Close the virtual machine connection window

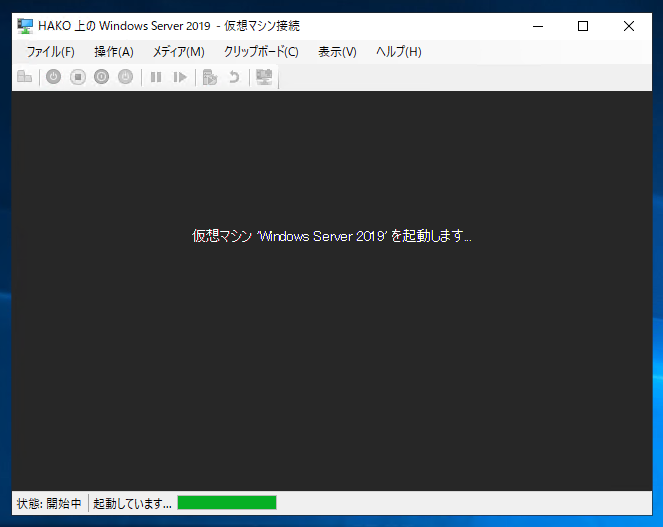tap(629, 26)
